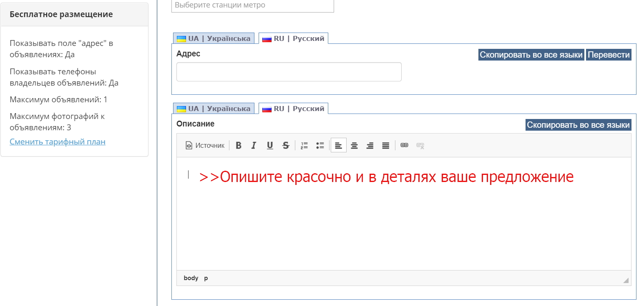Viewport: 644px width, 306px height.
Task: Toggle bold formatting in the editor
Action: [x=239, y=145]
